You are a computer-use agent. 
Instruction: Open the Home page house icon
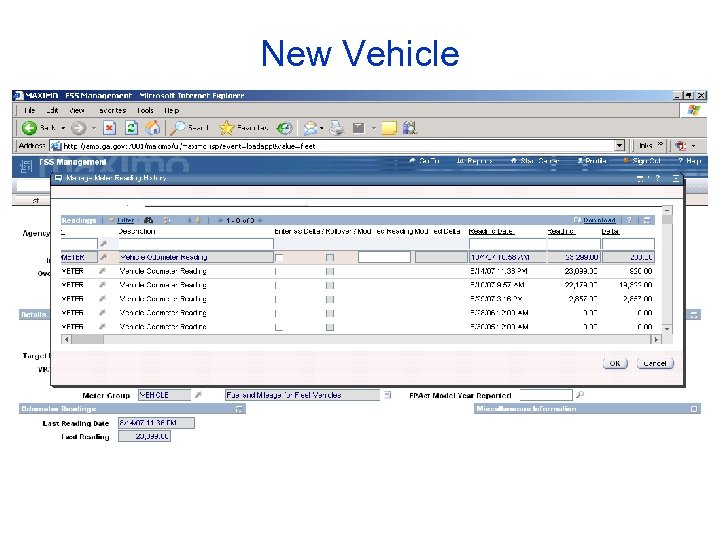click(153, 128)
